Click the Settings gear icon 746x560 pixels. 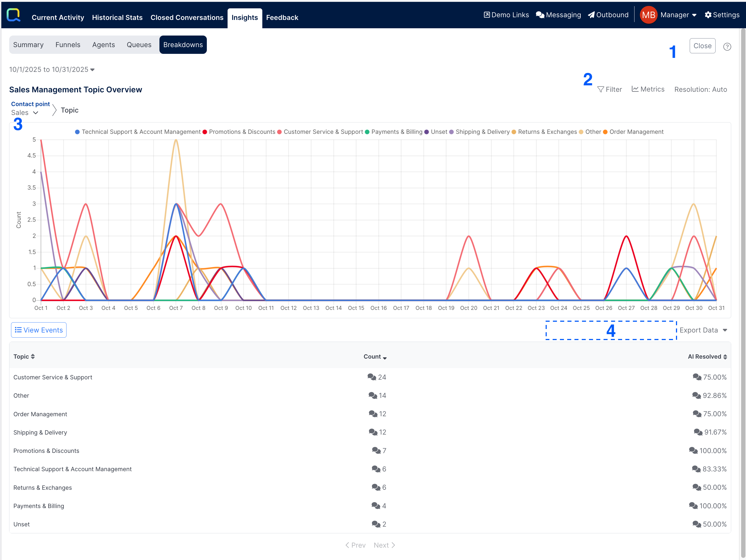click(708, 15)
